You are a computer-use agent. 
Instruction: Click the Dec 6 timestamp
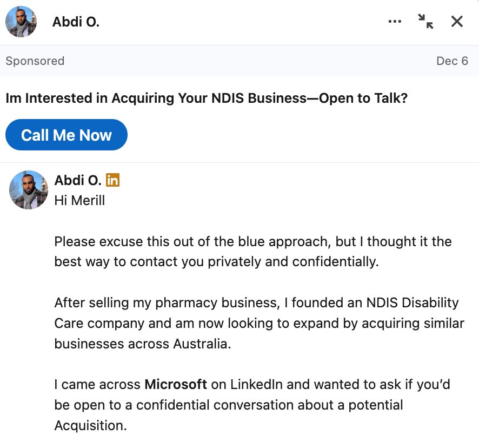click(x=453, y=61)
